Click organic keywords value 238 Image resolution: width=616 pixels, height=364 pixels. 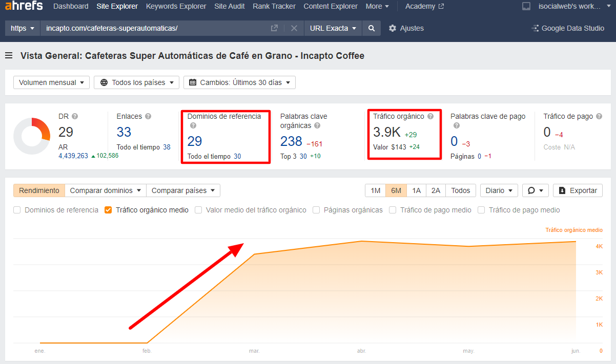click(x=291, y=141)
